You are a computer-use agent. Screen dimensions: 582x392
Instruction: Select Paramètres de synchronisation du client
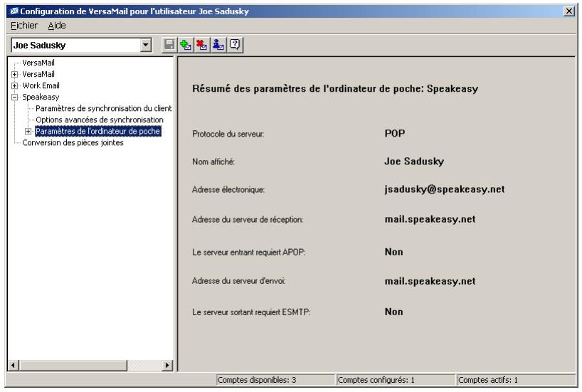104,108
